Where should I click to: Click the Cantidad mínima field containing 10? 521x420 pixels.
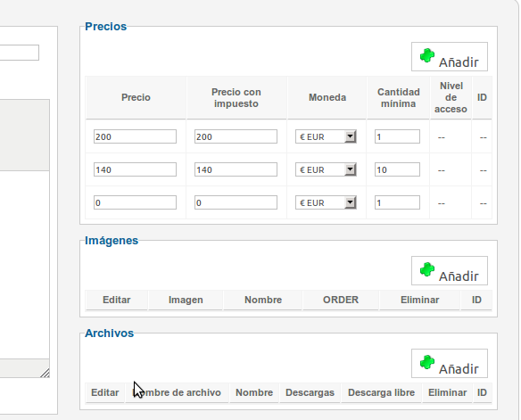click(x=397, y=169)
